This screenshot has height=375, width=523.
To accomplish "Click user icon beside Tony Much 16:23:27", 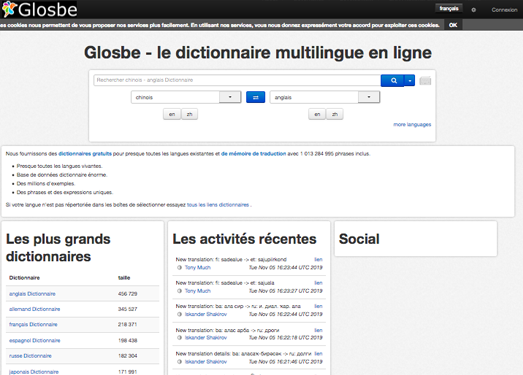I will pyautogui.click(x=179, y=291).
